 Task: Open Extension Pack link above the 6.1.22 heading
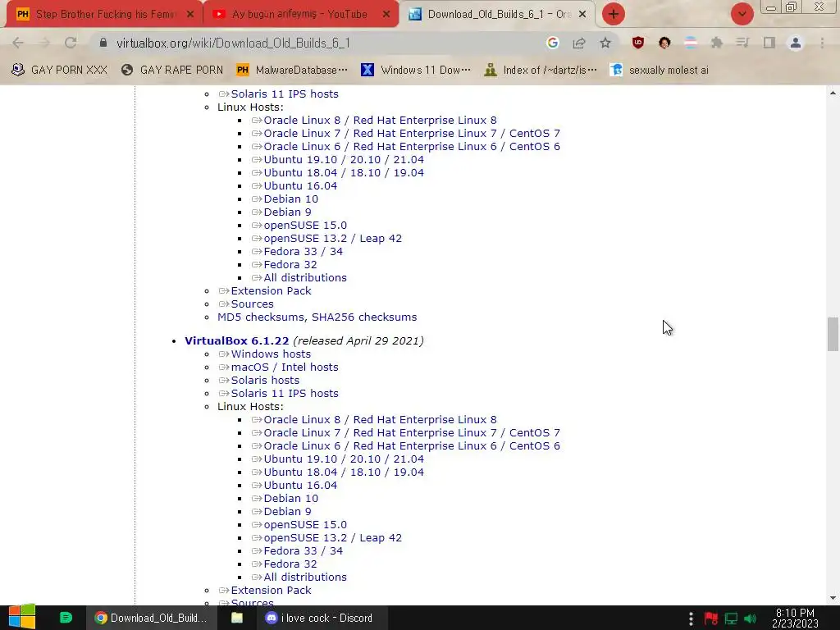271,291
